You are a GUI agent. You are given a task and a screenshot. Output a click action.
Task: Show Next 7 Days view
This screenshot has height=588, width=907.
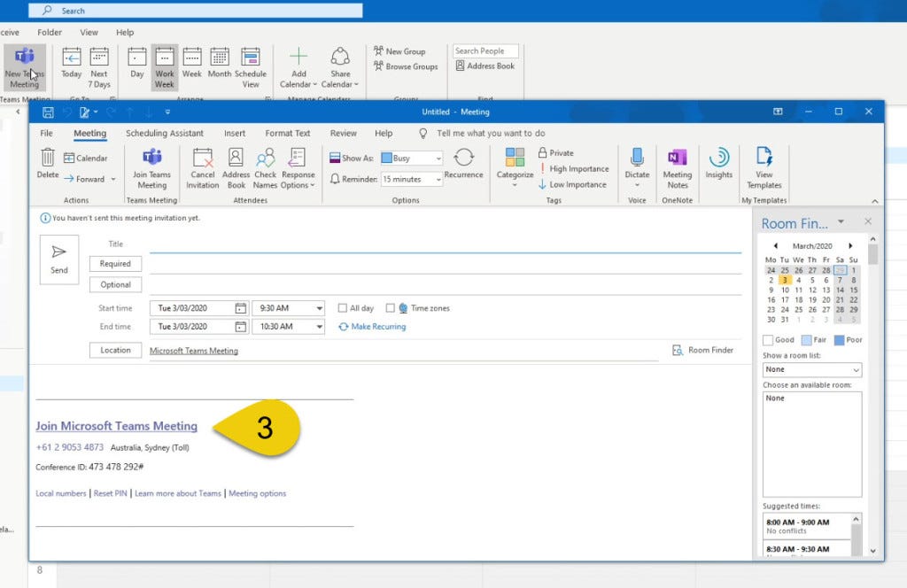click(x=99, y=67)
